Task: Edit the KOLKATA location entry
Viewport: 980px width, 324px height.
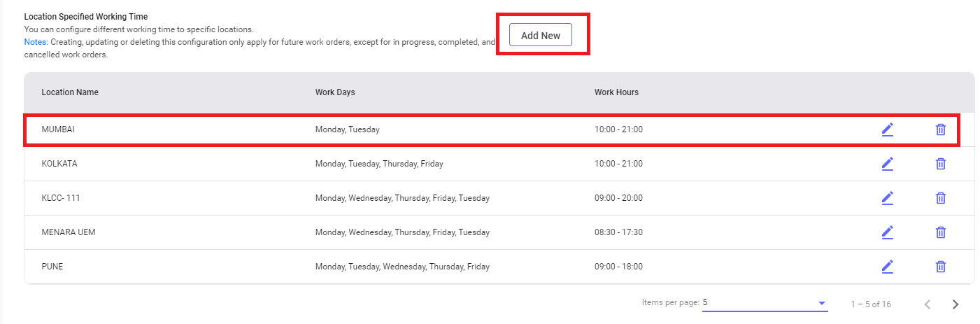Action: (x=888, y=164)
